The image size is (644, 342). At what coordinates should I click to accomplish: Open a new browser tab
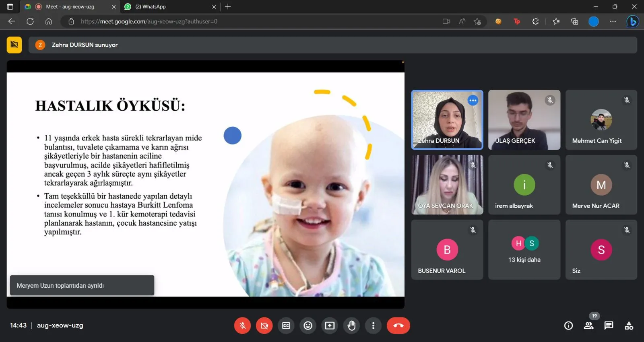[x=228, y=7]
